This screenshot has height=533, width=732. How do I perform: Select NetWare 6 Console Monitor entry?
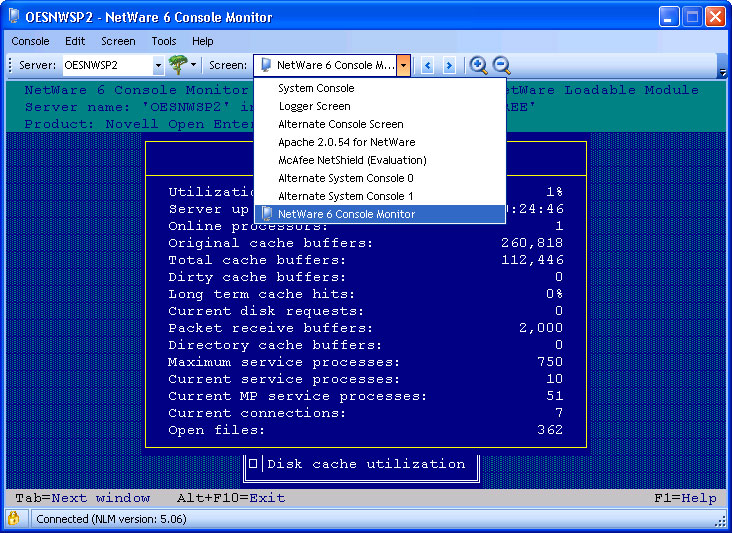[x=380, y=214]
